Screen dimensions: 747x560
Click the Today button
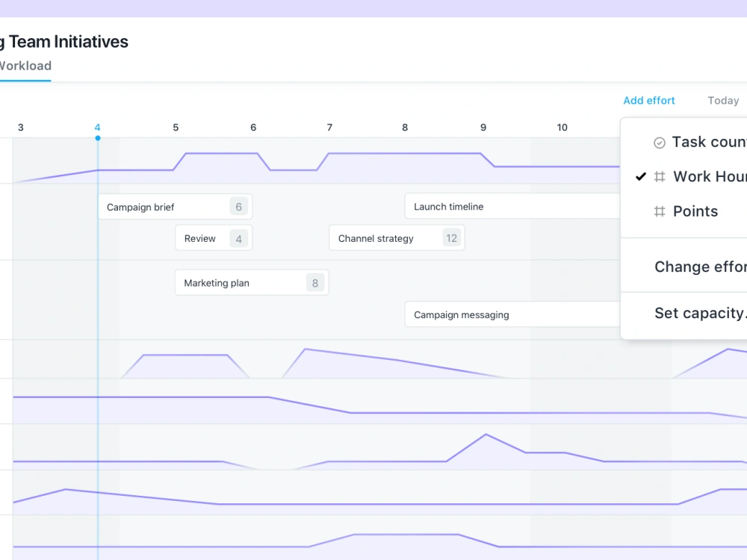[x=722, y=100]
